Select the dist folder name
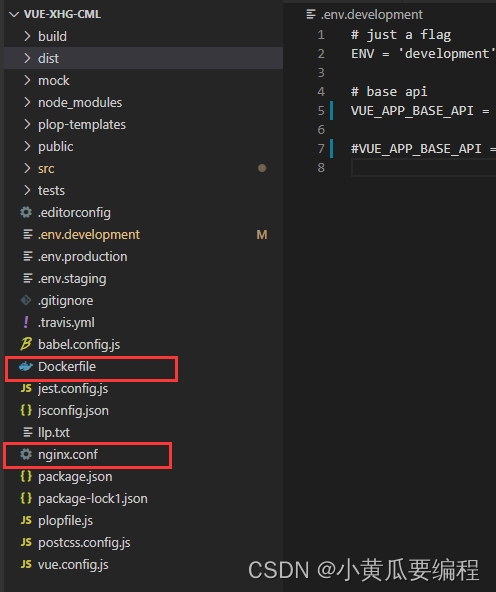 [x=48, y=59]
